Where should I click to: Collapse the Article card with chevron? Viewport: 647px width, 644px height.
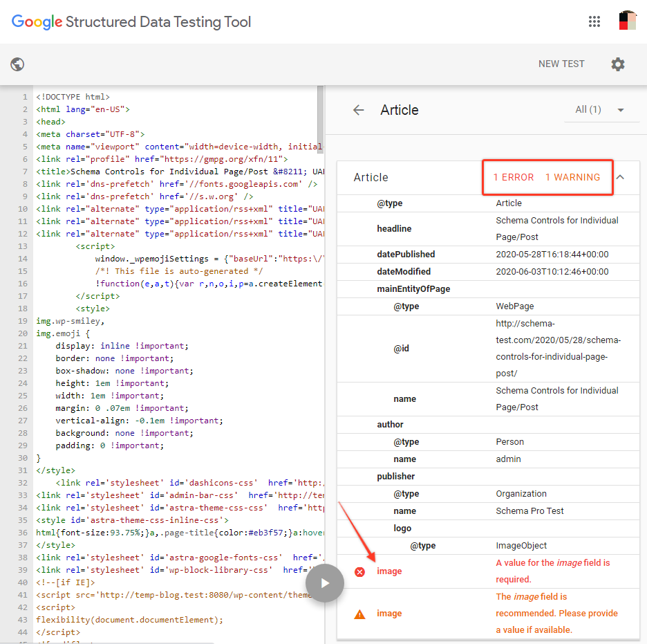[620, 177]
